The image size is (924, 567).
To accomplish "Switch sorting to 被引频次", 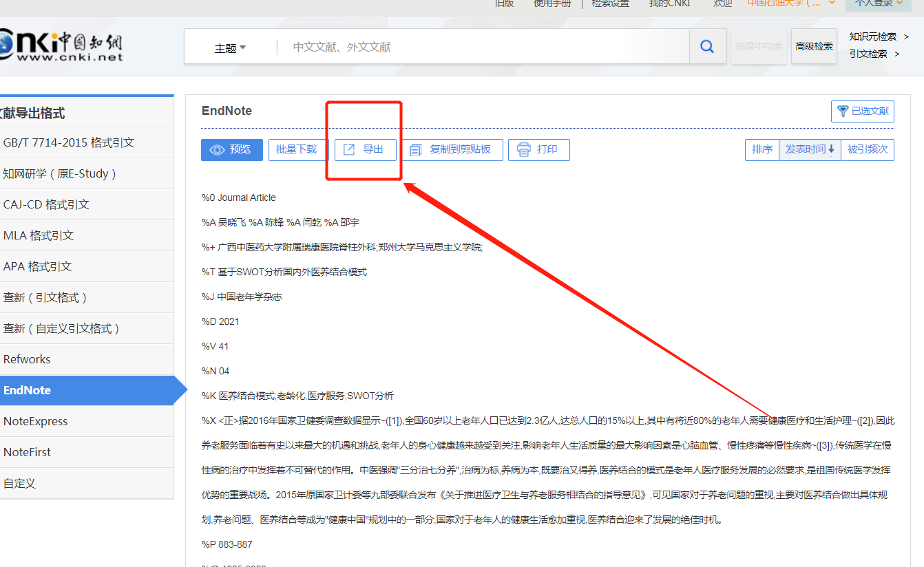I will [x=868, y=149].
